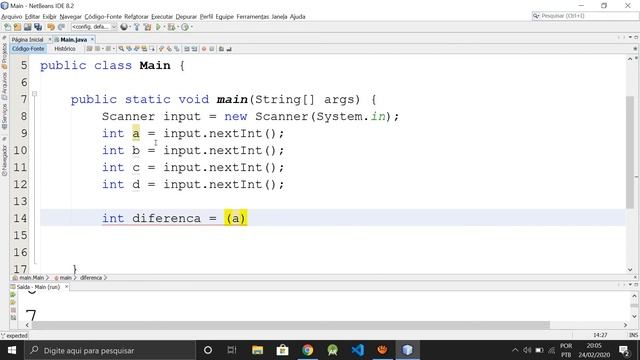Screen dimensions: 640x360
Task: Click the Save All toolbar icon
Action: (38, 27)
